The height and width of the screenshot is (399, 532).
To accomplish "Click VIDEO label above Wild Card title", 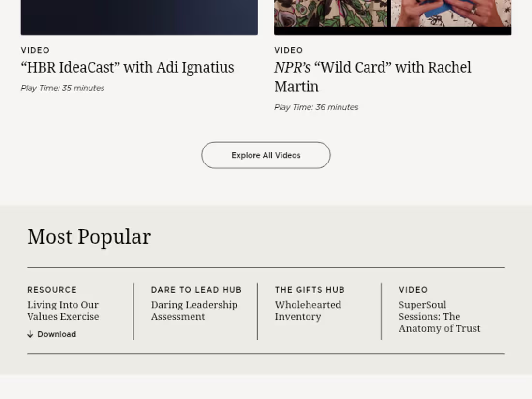I will [289, 50].
